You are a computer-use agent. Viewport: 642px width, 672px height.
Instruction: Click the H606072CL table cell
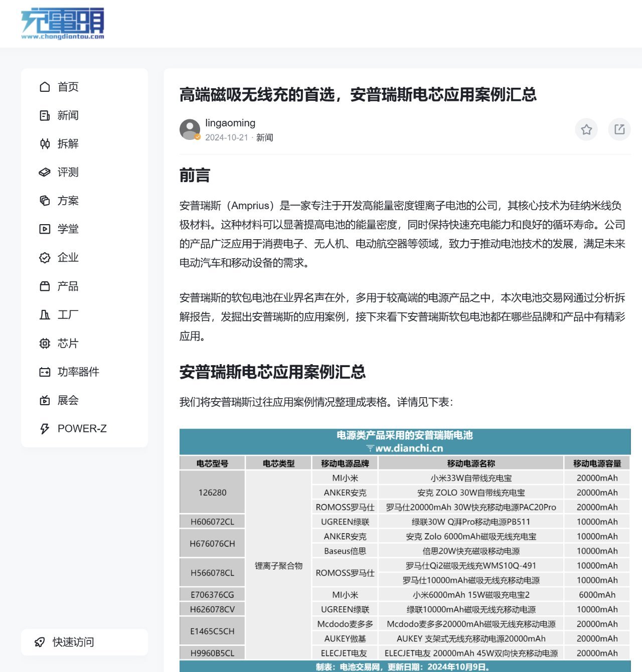(212, 522)
